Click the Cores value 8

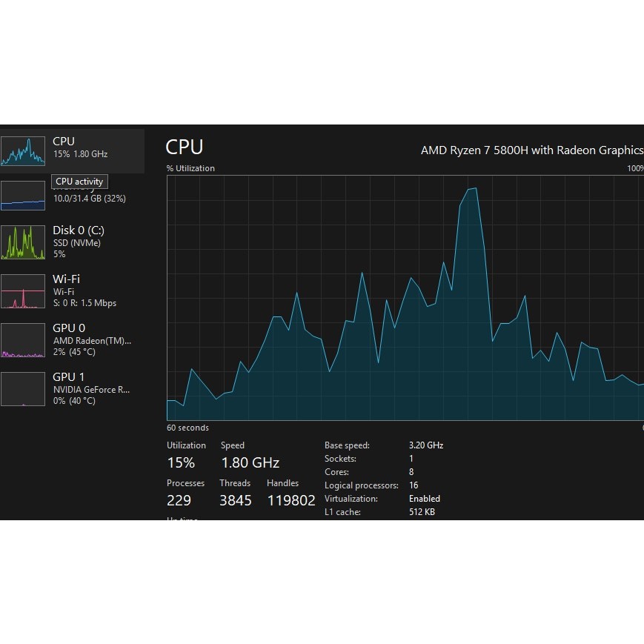pyautogui.click(x=411, y=472)
